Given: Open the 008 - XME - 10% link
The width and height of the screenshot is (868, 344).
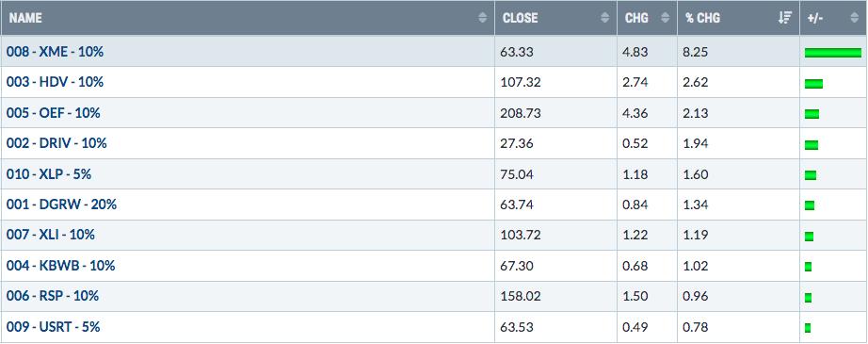Looking at the screenshot, I should coord(55,52).
